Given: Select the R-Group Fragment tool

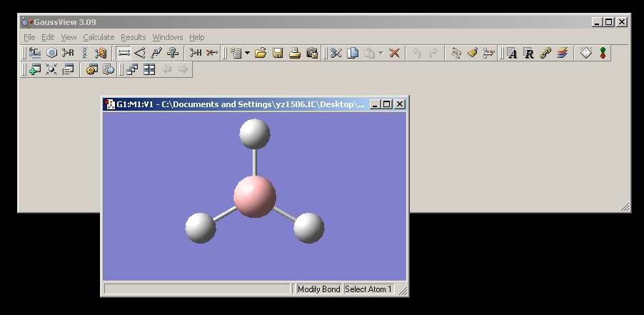Looking at the screenshot, I should [x=68, y=53].
